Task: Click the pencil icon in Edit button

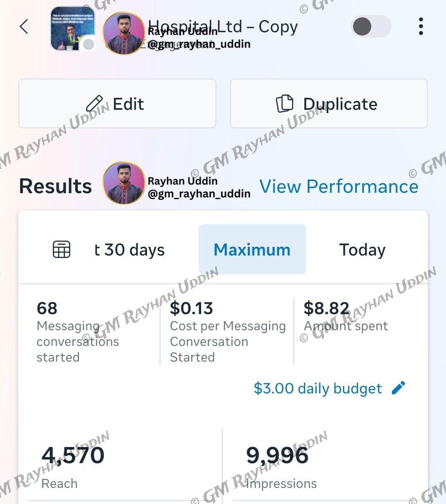Action: (x=95, y=104)
